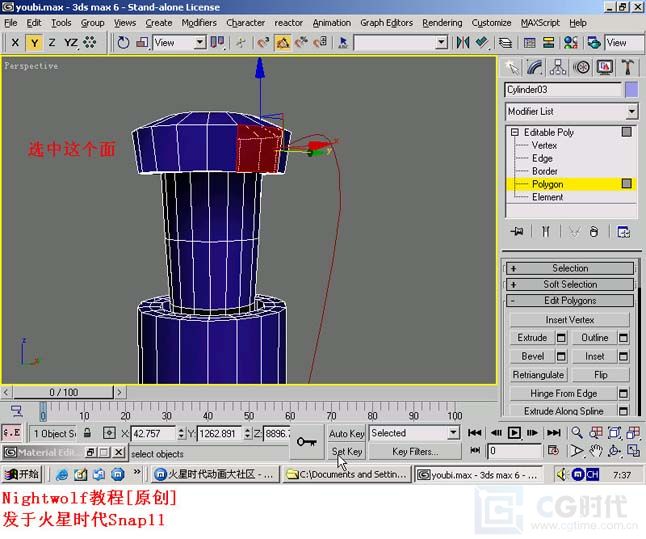Click the Flip button
This screenshot has width=646, height=539.
[601, 375]
